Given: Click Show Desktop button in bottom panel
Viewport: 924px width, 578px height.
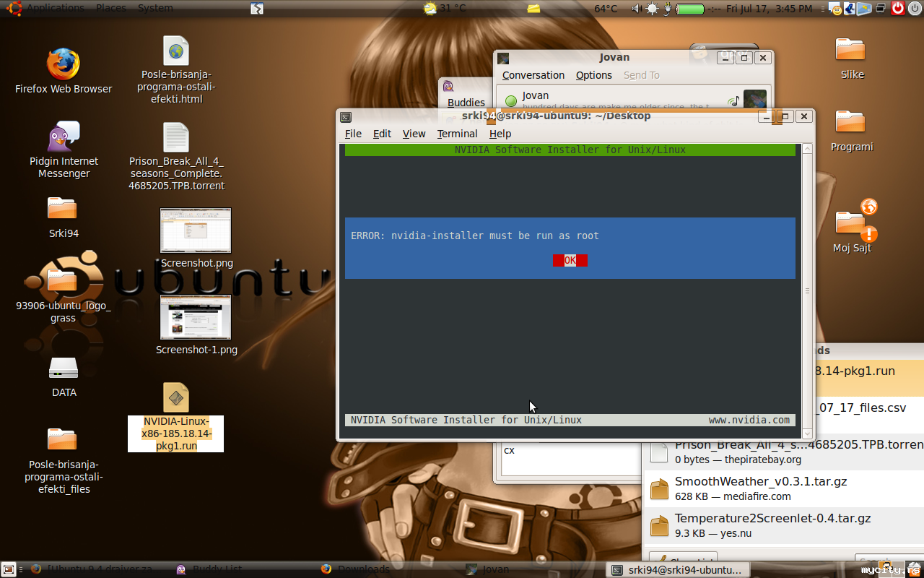Looking at the screenshot, I should (x=9, y=569).
